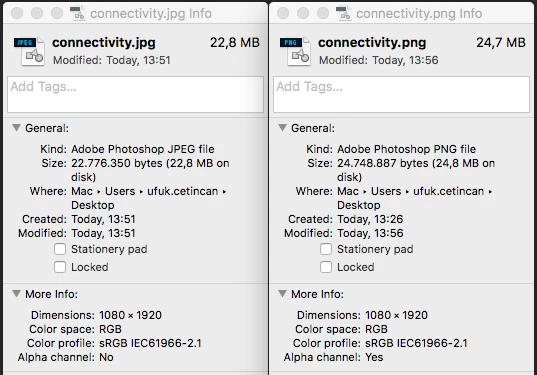This screenshot has width=537, height=375.
Task: Click the large JPEG file icon preview
Action: [29, 51]
